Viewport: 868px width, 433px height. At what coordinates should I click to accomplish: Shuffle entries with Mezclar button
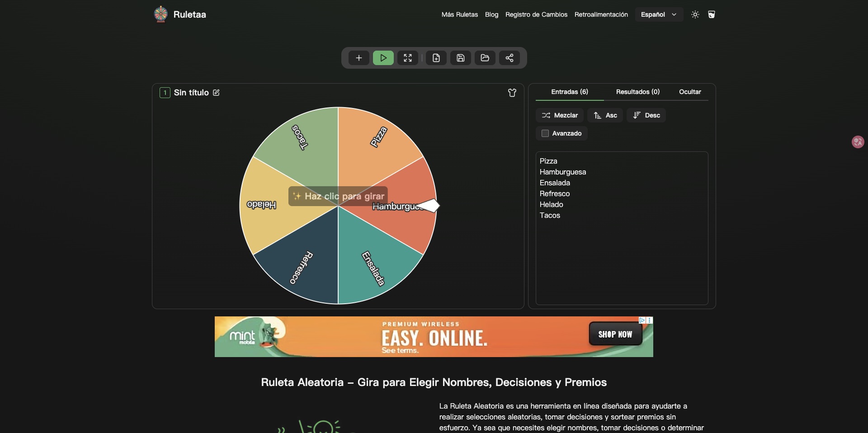click(560, 115)
